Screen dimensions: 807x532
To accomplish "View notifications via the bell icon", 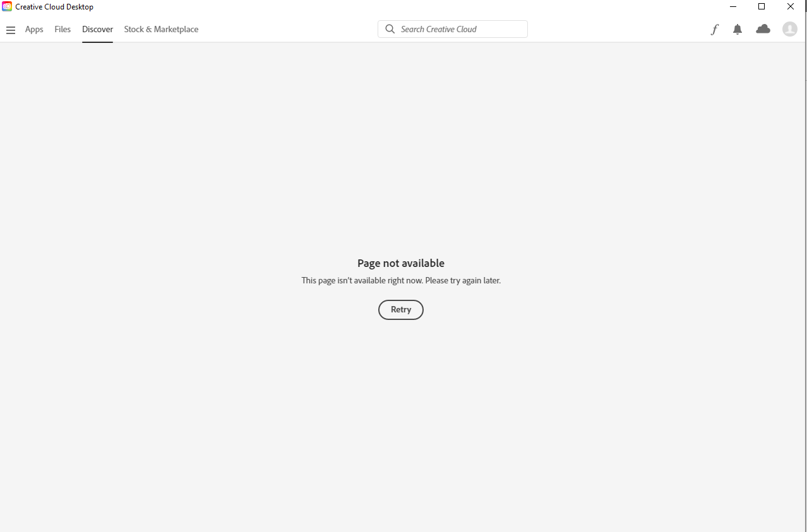I will point(737,29).
